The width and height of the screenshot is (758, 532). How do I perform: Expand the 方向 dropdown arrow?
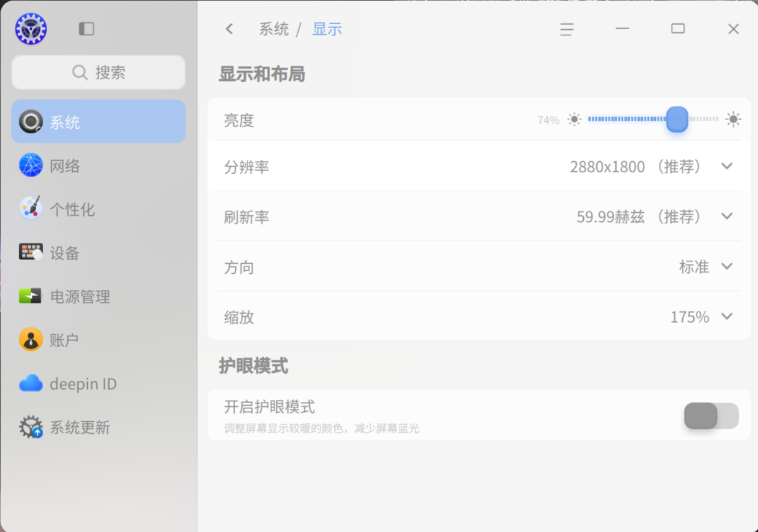pos(727,266)
